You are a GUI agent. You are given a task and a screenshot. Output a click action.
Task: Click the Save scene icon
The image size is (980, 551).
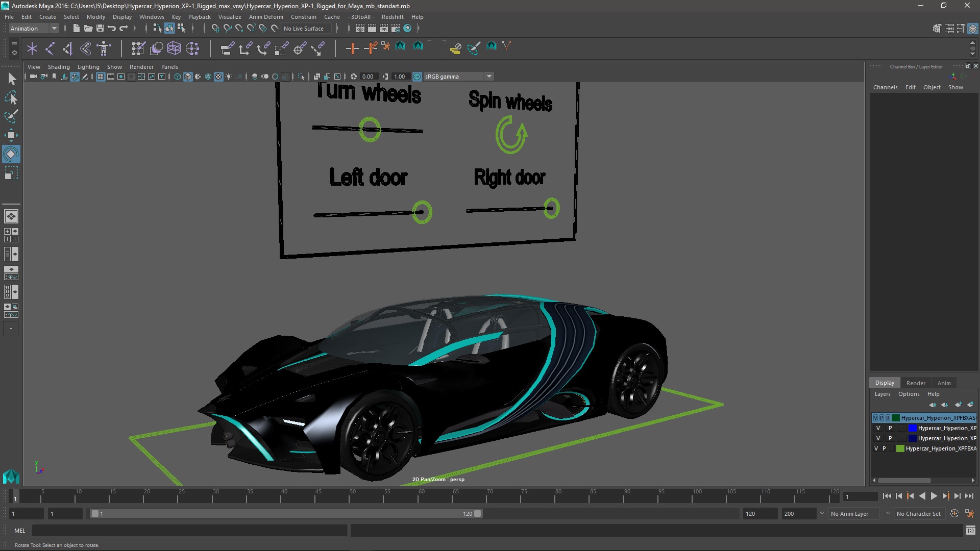pos(100,29)
